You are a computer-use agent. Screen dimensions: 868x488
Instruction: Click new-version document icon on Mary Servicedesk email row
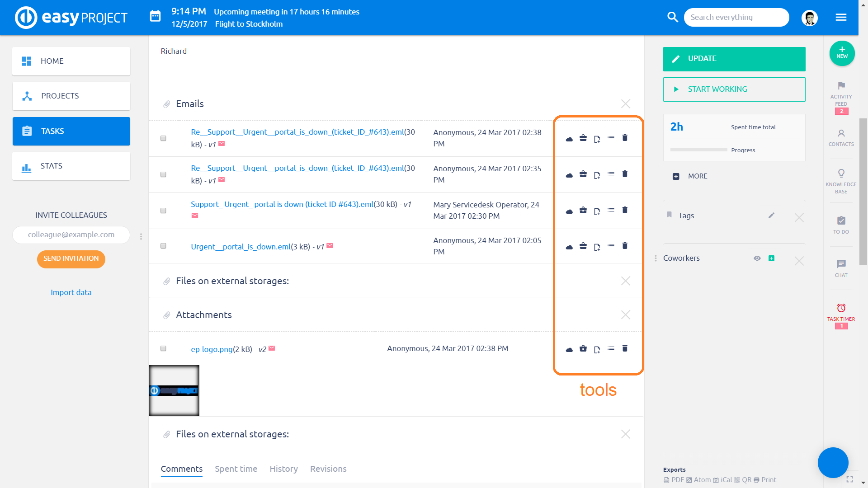(597, 211)
